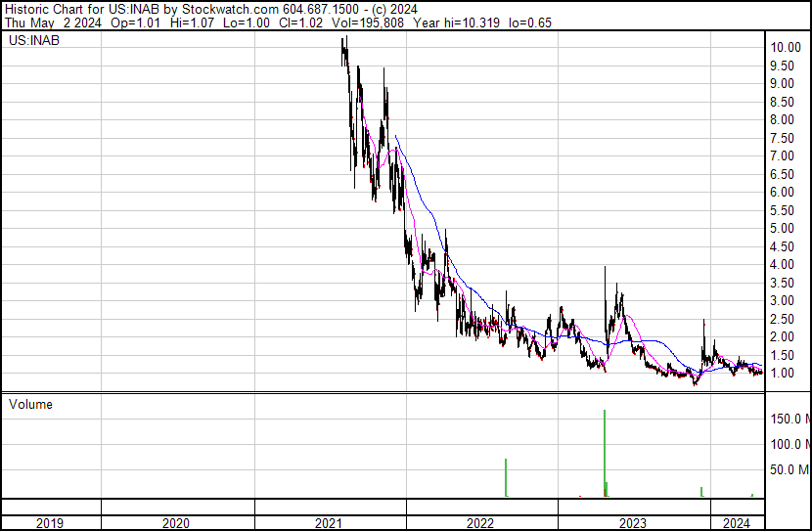The width and height of the screenshot is (812, 531).
Task: Click the 2022 green volume bar
Action: click(506, 477)
